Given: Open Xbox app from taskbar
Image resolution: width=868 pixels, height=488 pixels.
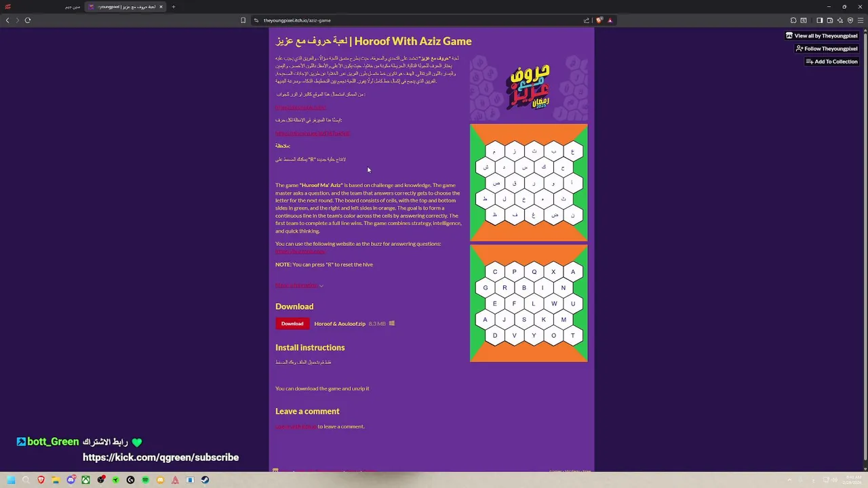Looking at the screenshot, I should click(85, 480).
